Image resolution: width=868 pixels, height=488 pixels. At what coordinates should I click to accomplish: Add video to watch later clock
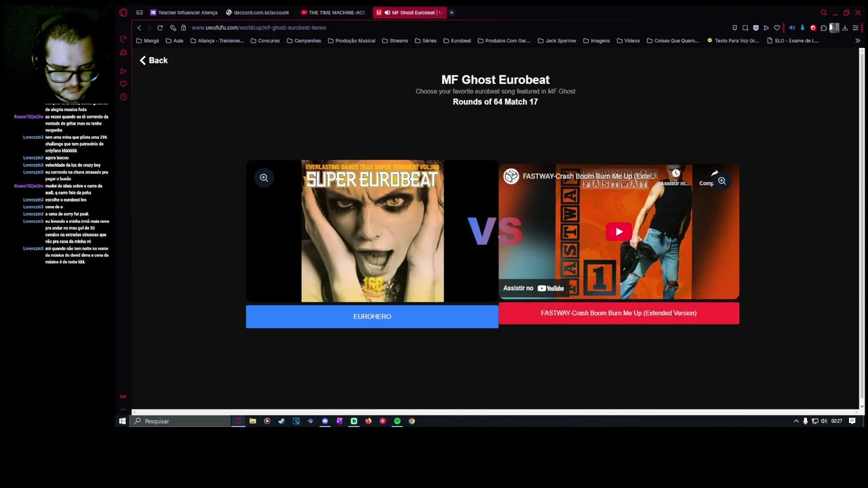(675, 174)
